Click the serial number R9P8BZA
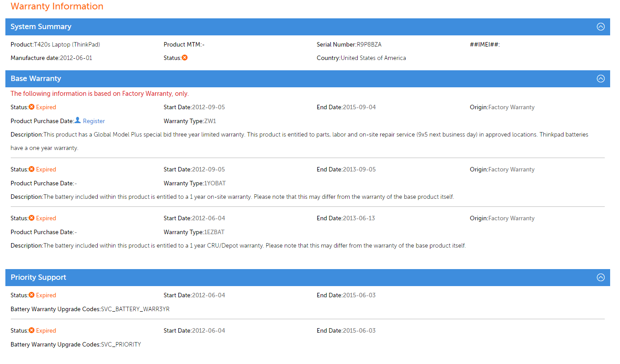The width and height of the screenshot is (620, 364). coord(369,44)
